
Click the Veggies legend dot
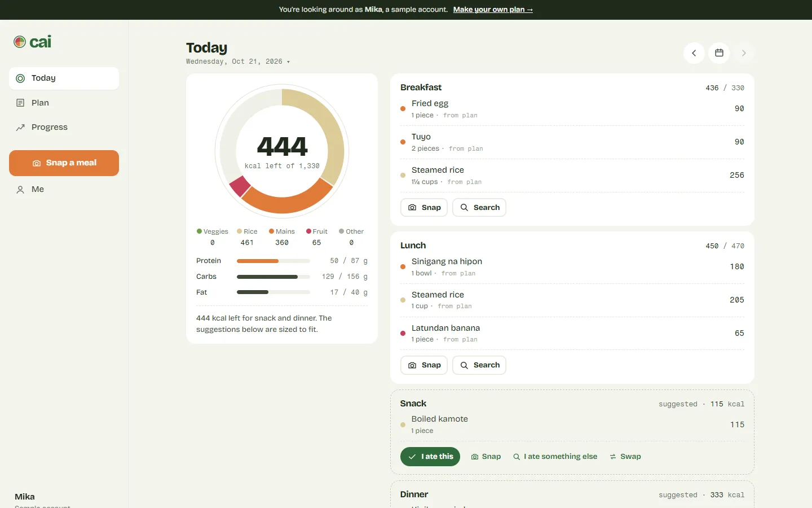point(199,231)
